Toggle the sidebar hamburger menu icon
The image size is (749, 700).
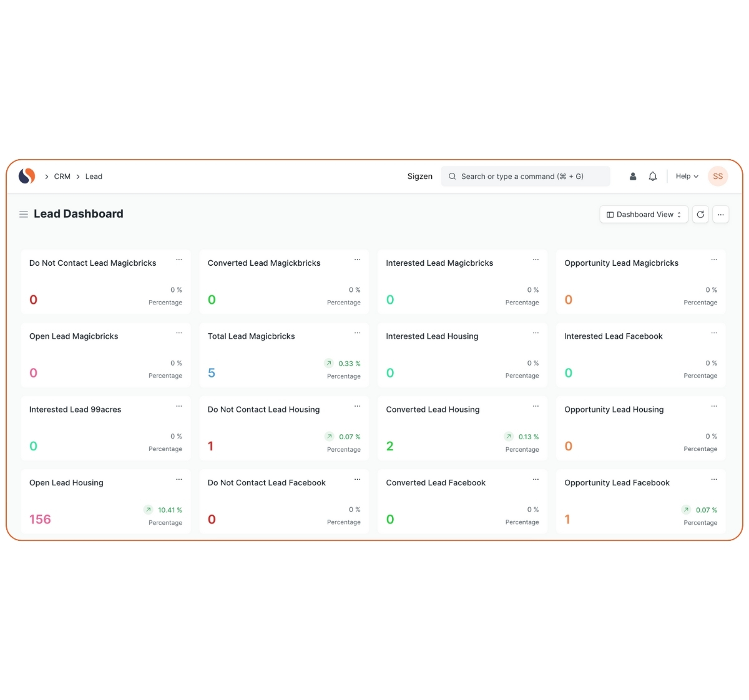pos(24,215)
